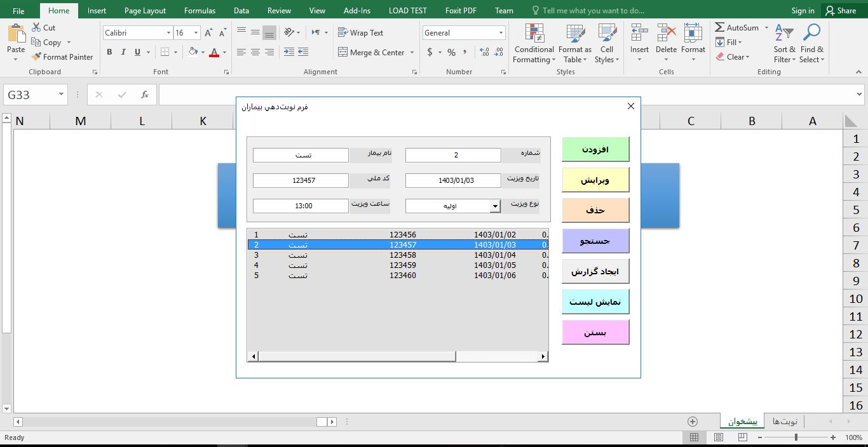Viewport: 868px width, 447px height.
Task: Open Format as Table gallery
Action: 575,44
